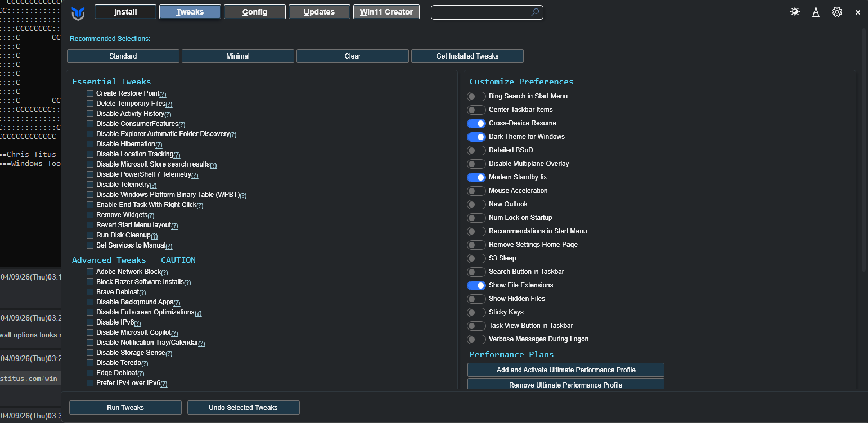Close the WinUtil window
Screen dimensions: 868x423
point(858,12)
